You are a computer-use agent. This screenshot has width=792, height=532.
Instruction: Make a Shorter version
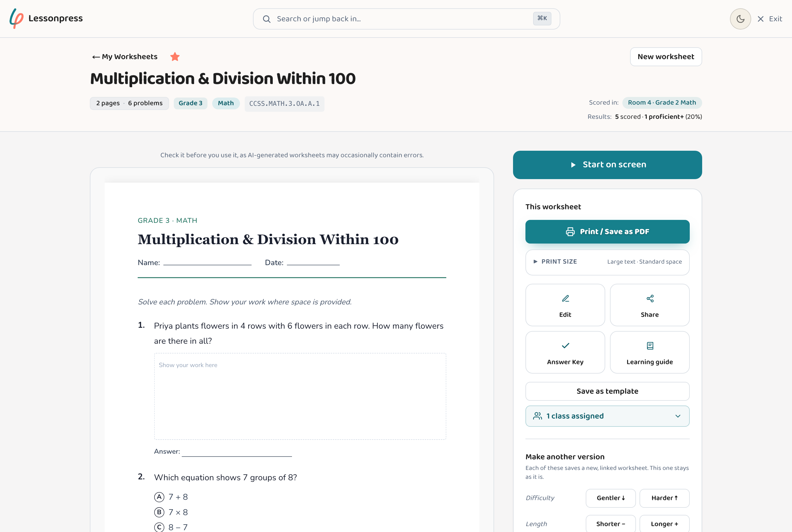point(611,524)
